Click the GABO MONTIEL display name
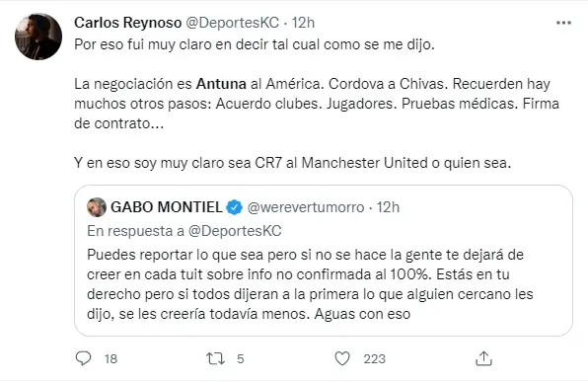The height and width of the screenshot is (383, 588). point(167,207)
